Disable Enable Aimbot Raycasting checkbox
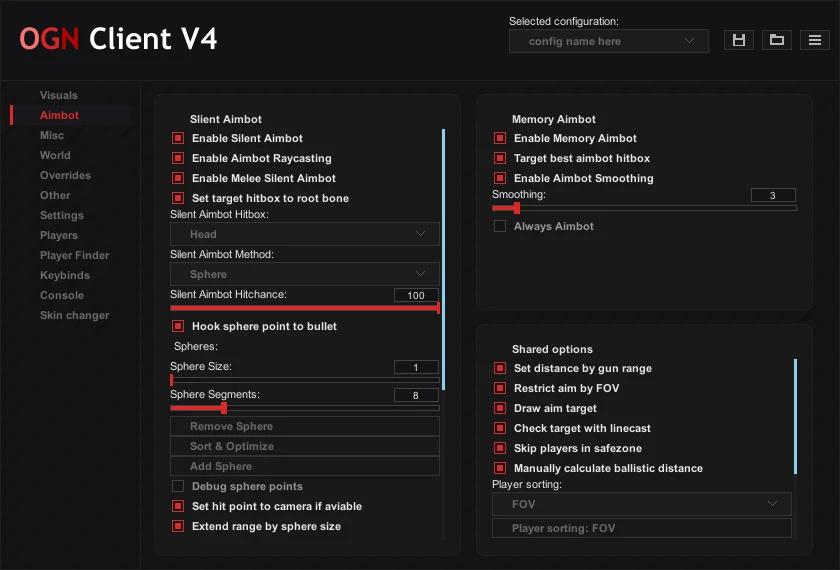This screenshot has height=570, width=840. click(x=178, y=158)
